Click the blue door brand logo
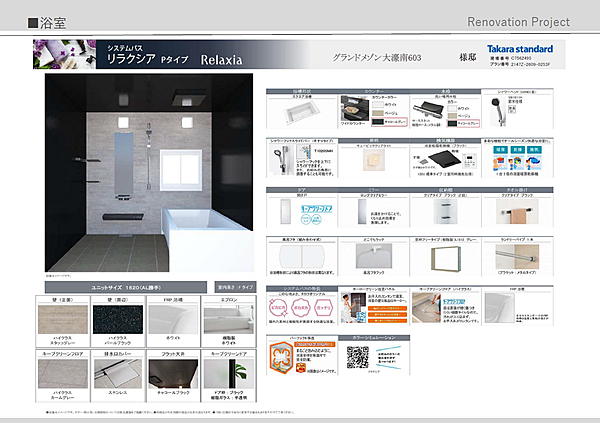Image resolution: width=600 pixels, height=423 pixels. 317,209
